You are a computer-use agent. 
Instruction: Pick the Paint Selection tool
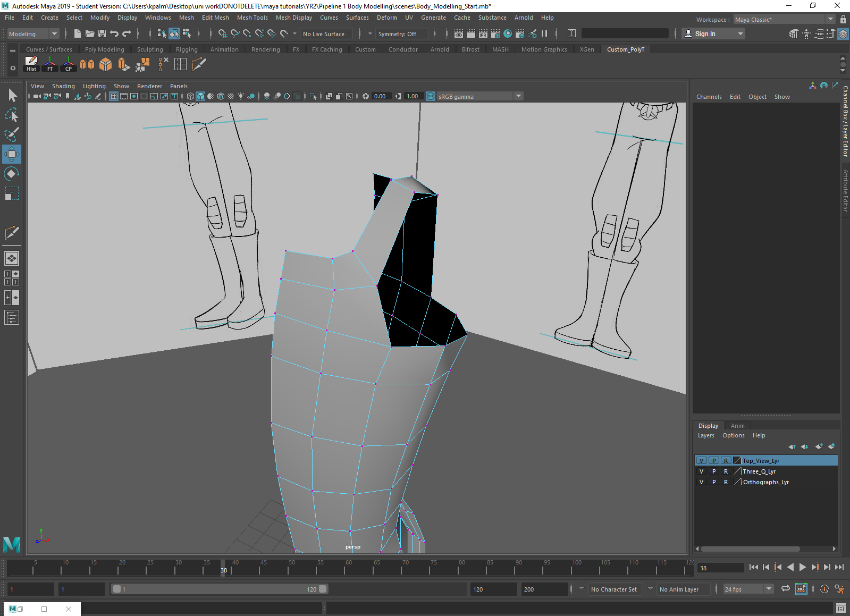click(x=12, y=134)
